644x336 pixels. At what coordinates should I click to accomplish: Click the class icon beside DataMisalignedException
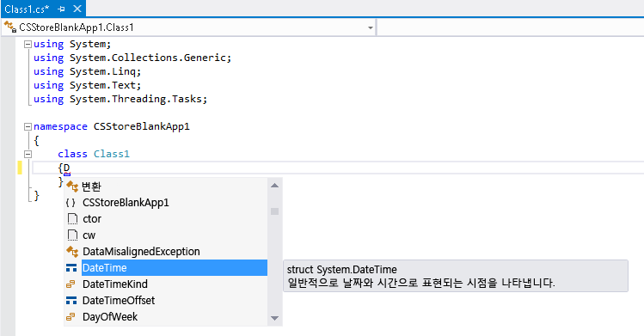coord(72,251)
